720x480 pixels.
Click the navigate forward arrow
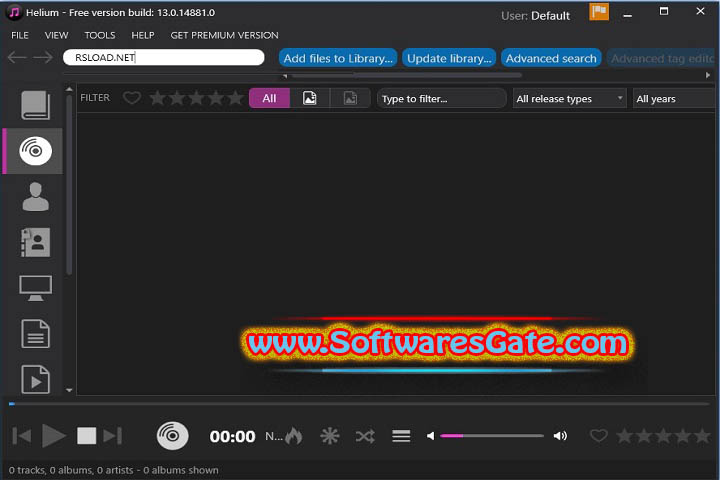point(43,57)
